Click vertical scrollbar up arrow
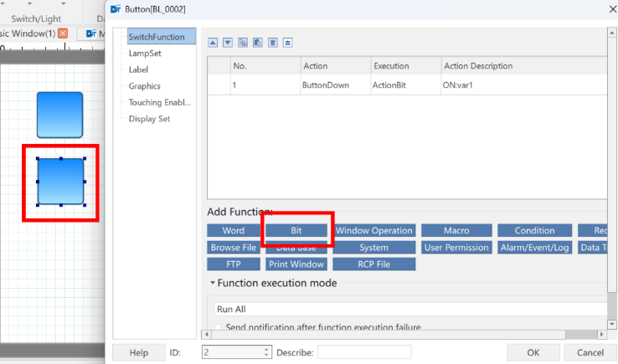This screenshot has height=364, width=618. point(611,33)
